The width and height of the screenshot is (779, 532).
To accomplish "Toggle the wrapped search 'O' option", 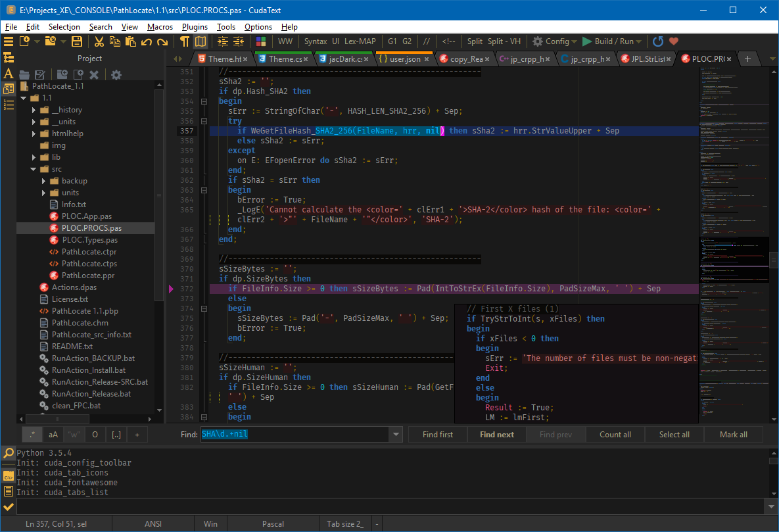I will pyautogui.click(x=95, y=435).
